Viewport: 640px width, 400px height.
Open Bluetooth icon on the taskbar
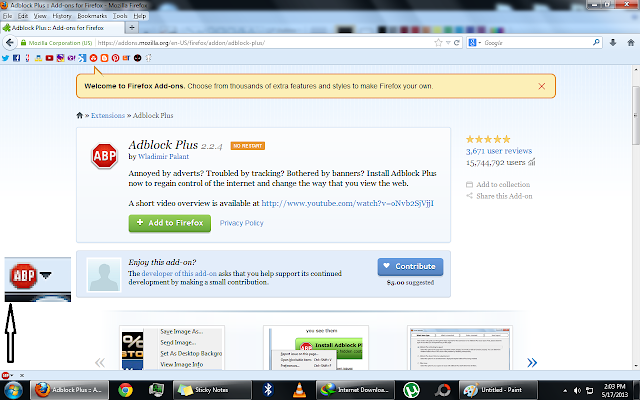tap(268, 390)
